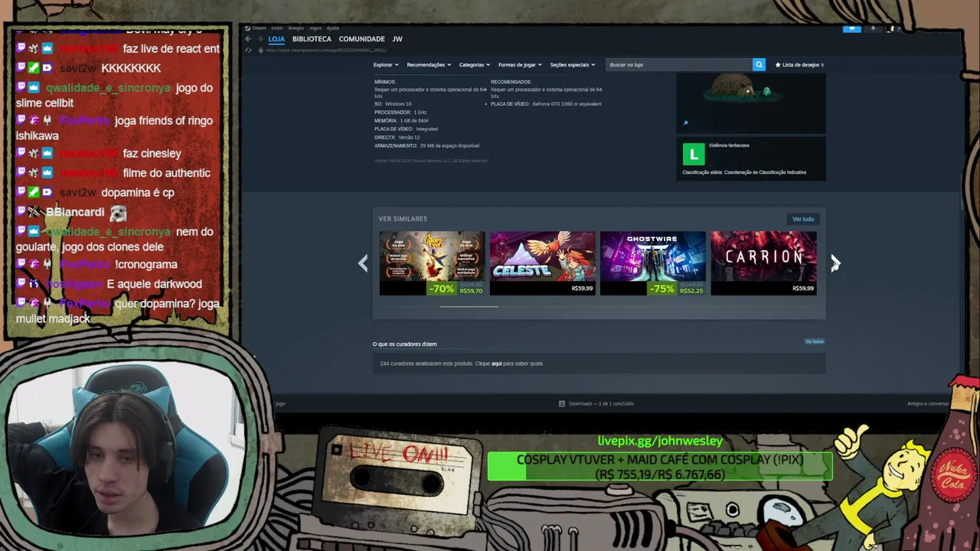Click the 'DIRECTX: Versão 12' requirement line
The height and width of the screenshot is (551, 980).
397,137
